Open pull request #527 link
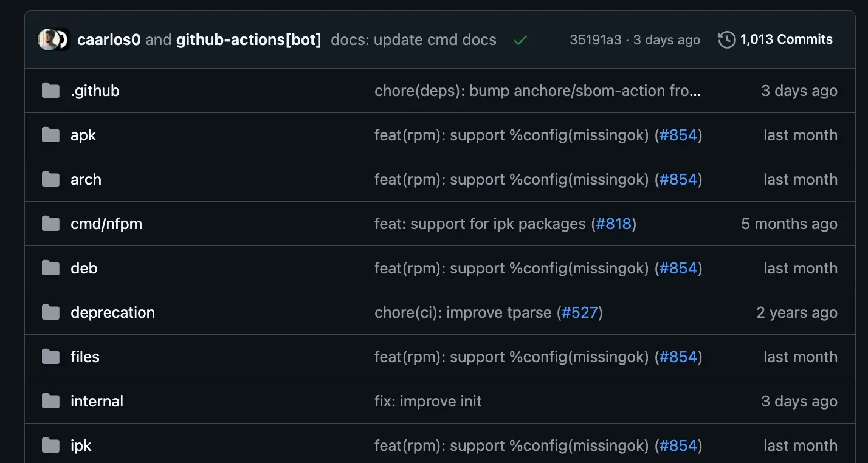The height and width of the screenshot is (463, 868). point(580,312)
